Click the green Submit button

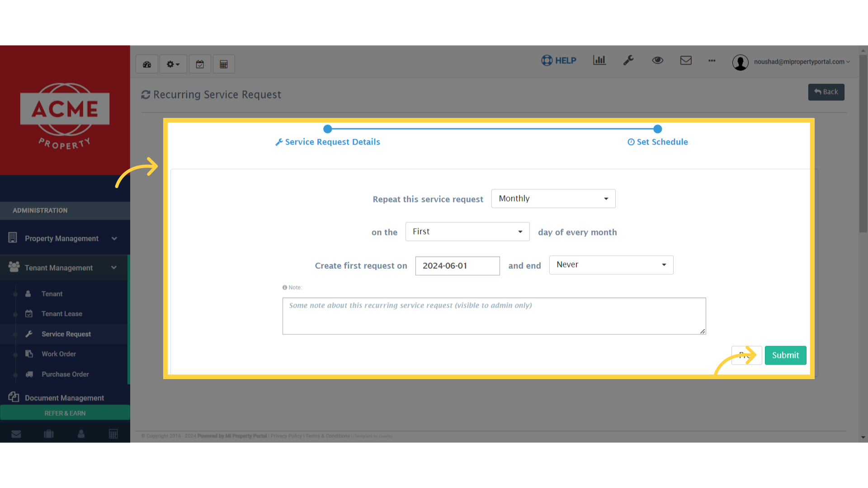(785, 355)
